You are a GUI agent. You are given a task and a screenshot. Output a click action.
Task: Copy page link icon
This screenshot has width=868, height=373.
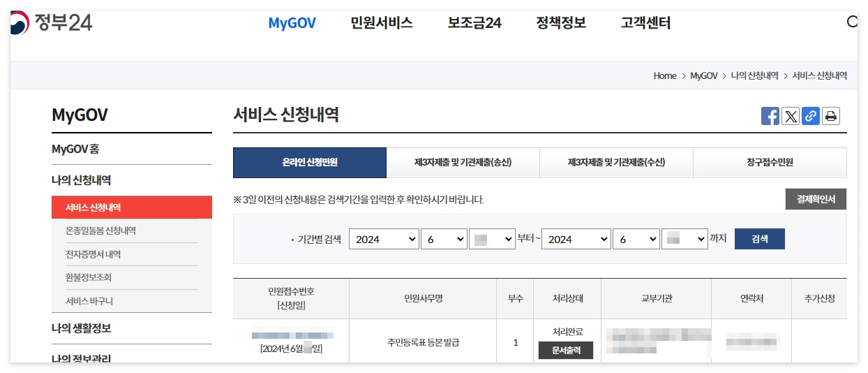click(810, 116)
